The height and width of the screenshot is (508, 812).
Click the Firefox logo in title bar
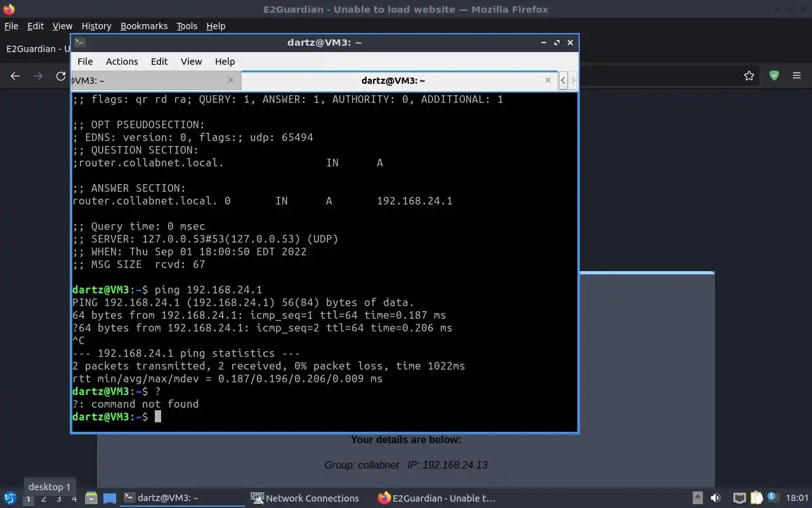pos(9,10)
